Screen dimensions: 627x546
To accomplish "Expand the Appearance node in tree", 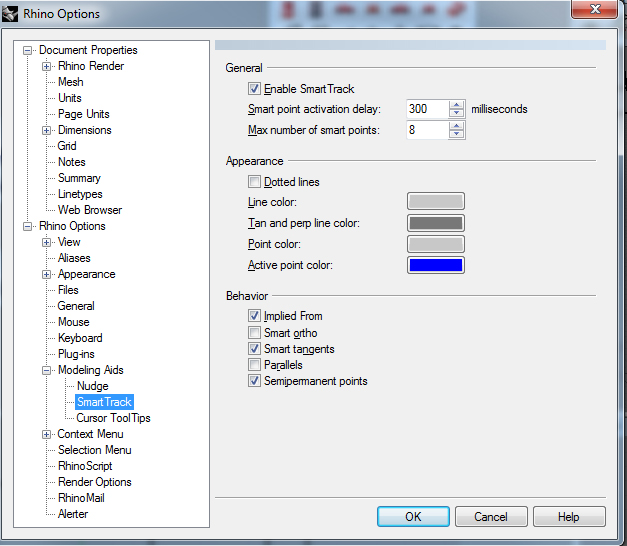I will pos(47,274).
